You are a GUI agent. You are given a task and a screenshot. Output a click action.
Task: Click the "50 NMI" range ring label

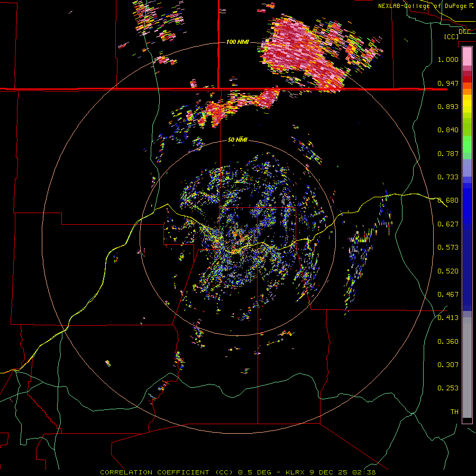(237, 140)
